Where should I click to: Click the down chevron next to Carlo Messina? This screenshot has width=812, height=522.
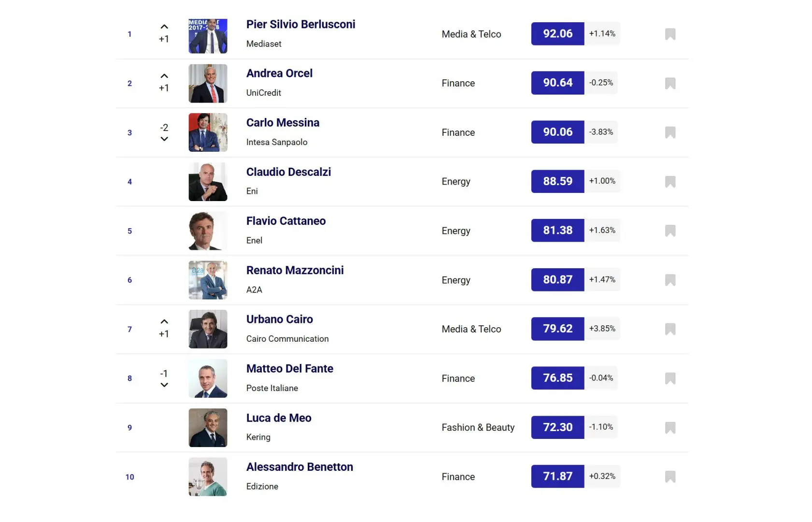[x=164, y=139]
